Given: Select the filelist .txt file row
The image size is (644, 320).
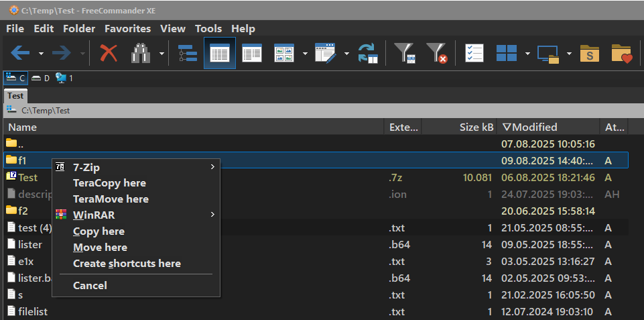Looking at the screenshot, I should 33,311.
